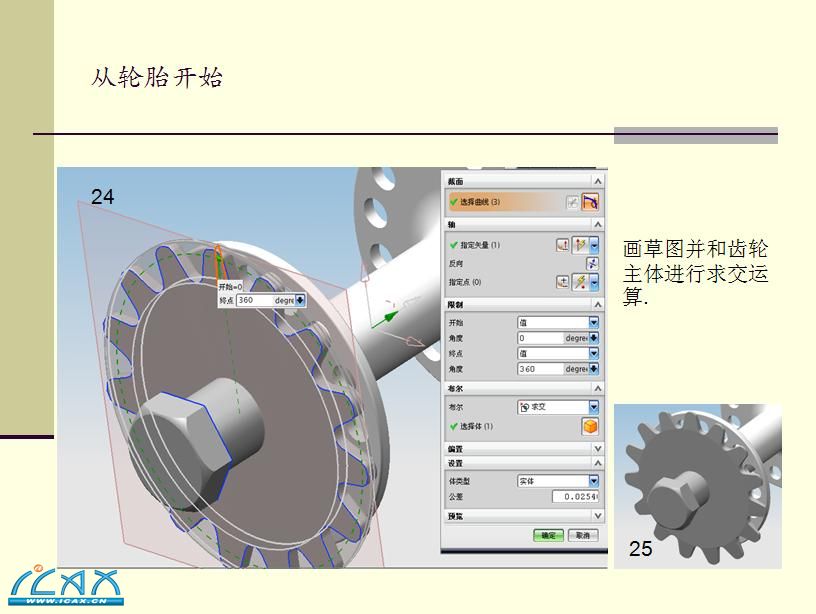
Task: Open on-screen 终点 degrees arrow in viewport
Action: (x=300, y=300)
